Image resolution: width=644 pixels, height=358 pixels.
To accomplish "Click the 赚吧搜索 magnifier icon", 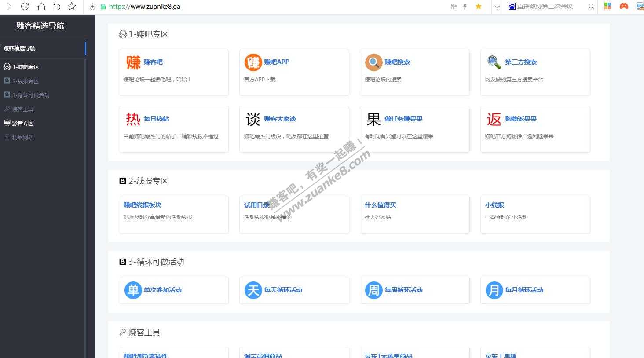I will pyautogui.click(x=373, y=62).
